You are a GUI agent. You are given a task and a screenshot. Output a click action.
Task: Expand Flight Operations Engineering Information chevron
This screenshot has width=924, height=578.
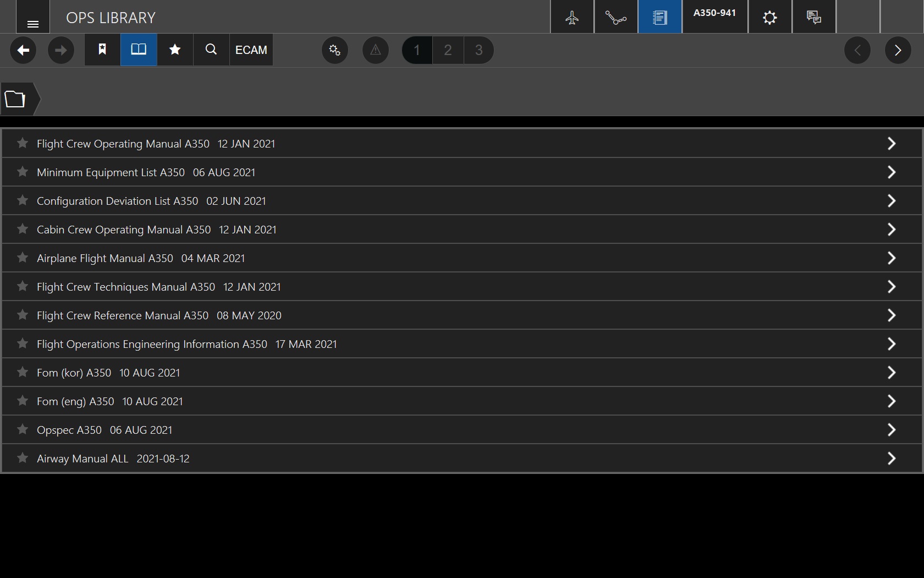[x=892, y=344]
